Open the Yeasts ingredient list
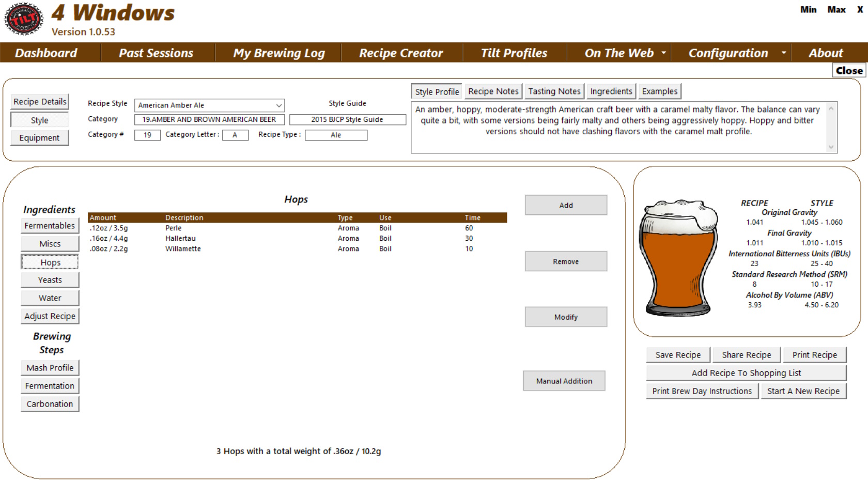Image resolution: width=868 pixels, height=483 pixels. [x=50, y=280]
